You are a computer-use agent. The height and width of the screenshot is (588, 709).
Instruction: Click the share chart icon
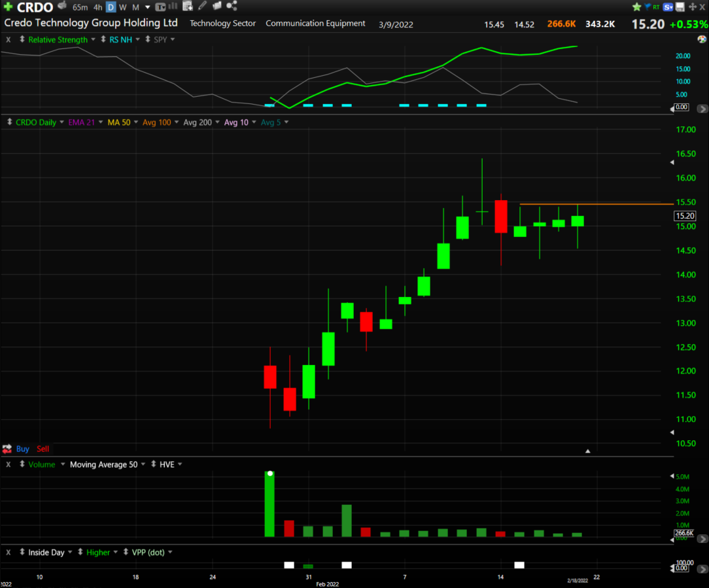[232, 6]
